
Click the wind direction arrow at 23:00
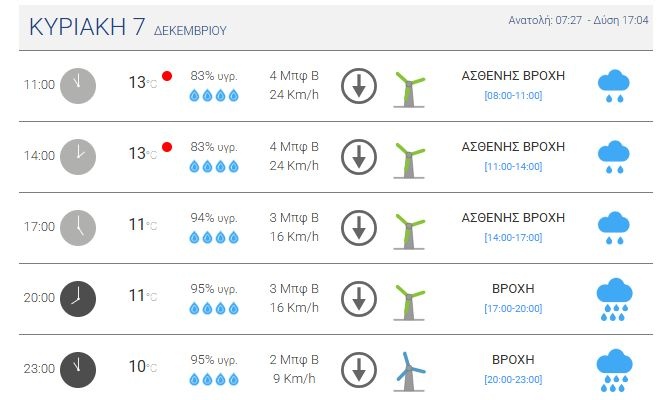pyautogui.click(x=358, y=370)
